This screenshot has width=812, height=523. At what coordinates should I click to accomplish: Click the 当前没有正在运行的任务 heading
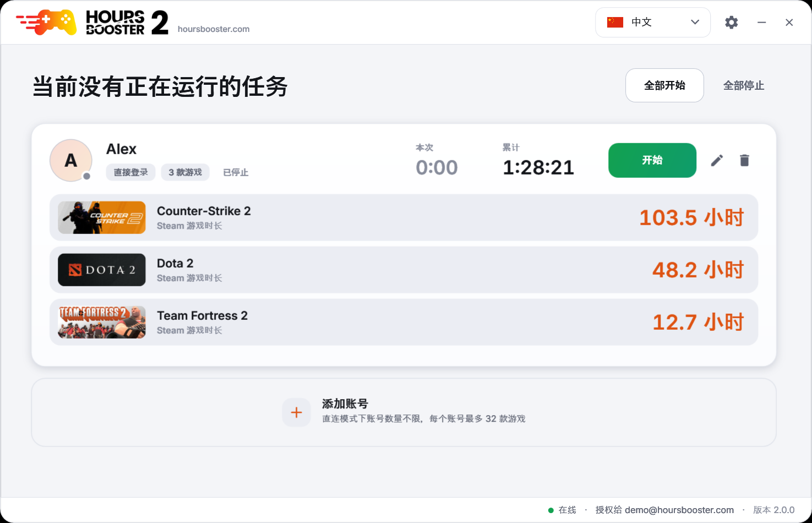click(160, 86)
